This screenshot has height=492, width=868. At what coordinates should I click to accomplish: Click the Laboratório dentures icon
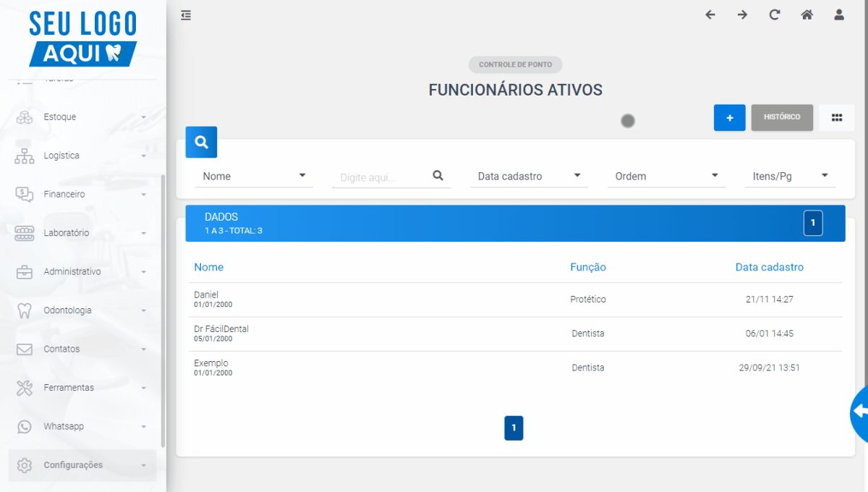[x=25, y=233]
